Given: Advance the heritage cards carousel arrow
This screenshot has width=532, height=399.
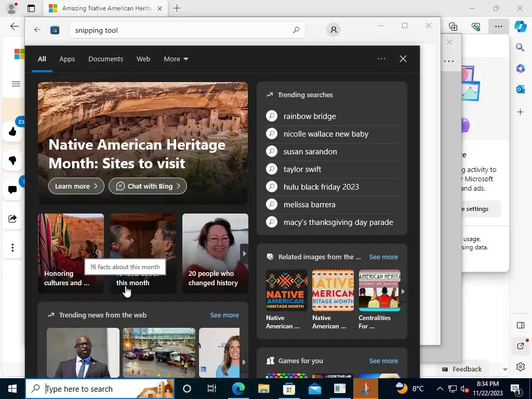Looking at the screenshot, I should coord(244,254).
